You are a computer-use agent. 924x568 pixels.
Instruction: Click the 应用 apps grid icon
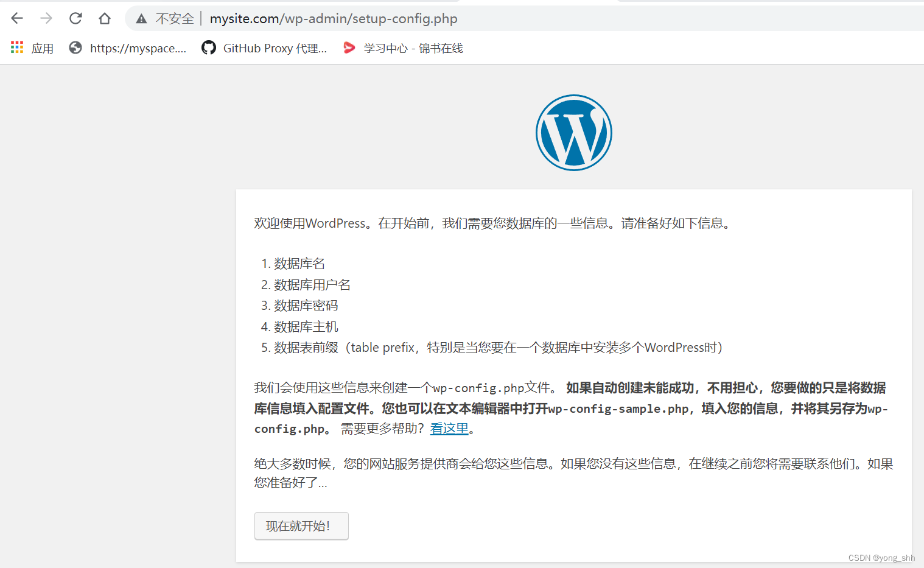click(x=16, y=47)
